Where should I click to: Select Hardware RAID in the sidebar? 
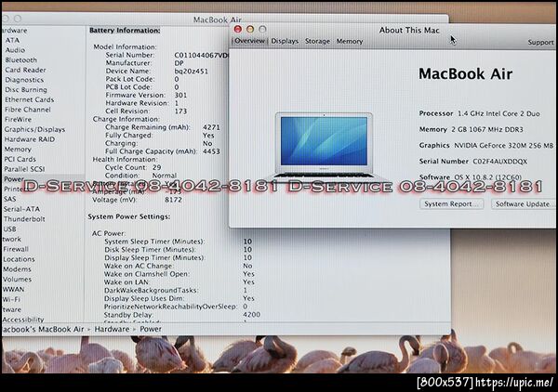(30, 139)
